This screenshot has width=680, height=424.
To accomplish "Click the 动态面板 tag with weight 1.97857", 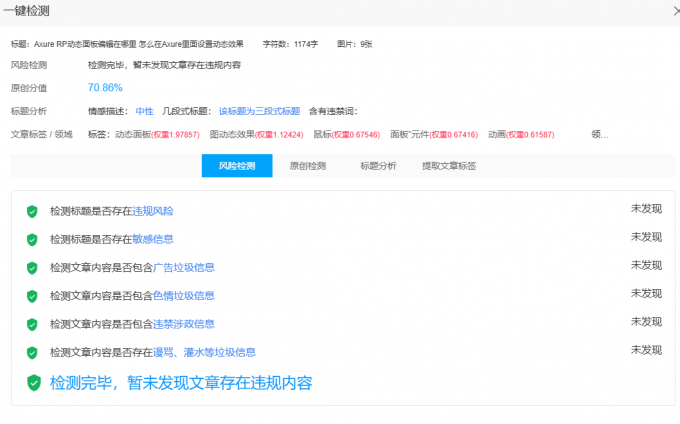I will [157, 135].
